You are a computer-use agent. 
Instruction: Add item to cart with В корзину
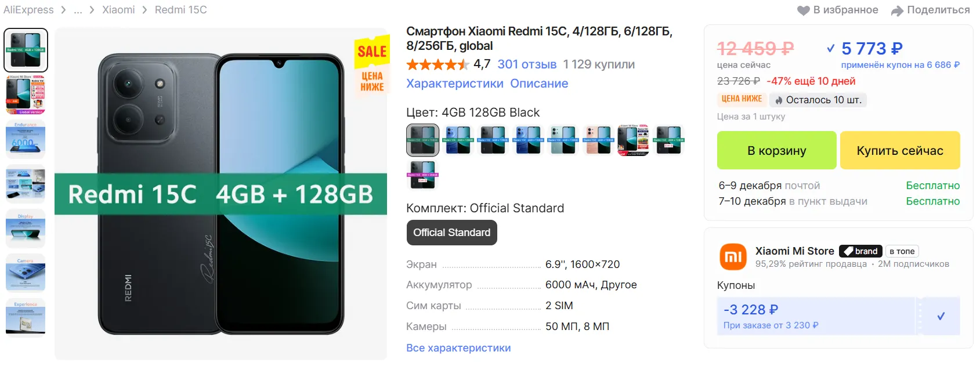[x=776, y=150]
